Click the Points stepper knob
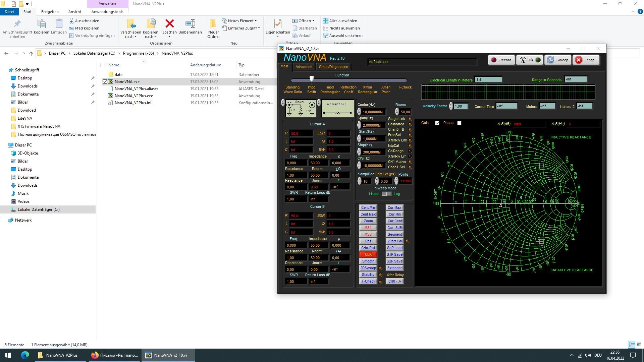 (396, 181)
